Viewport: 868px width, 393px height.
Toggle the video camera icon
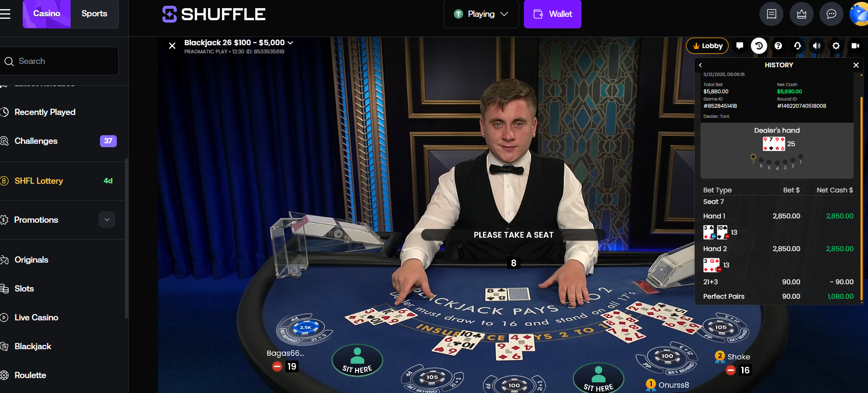[x=855, y=46]
